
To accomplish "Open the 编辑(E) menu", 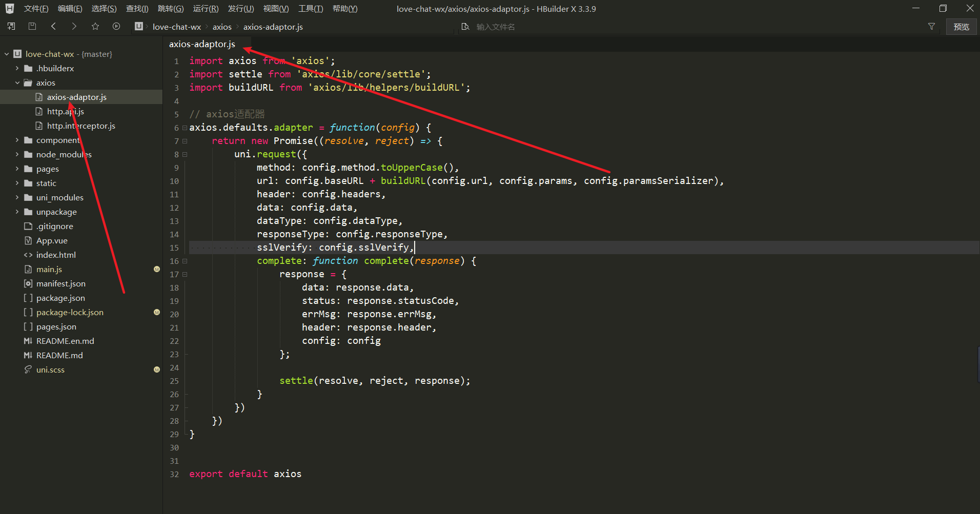I will coord(70,9).
